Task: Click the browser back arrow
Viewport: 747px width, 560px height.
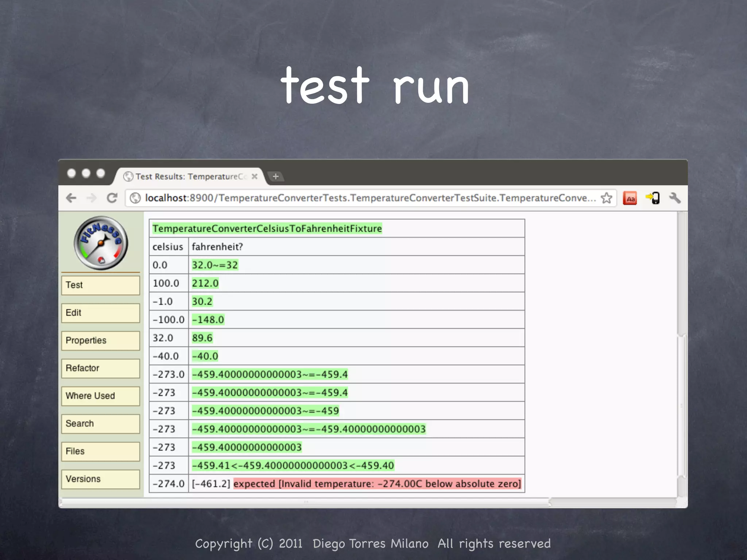Action: pos(71,198)
